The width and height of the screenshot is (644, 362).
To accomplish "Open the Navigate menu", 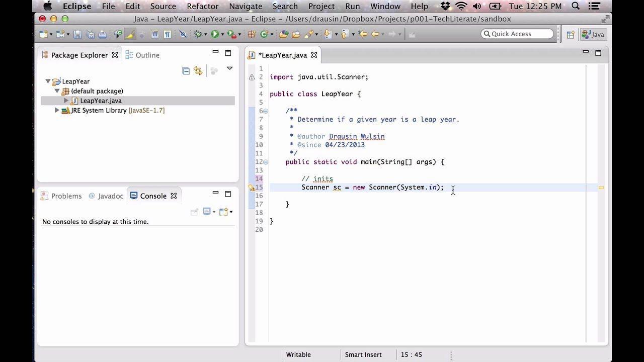I will point(246,7).
